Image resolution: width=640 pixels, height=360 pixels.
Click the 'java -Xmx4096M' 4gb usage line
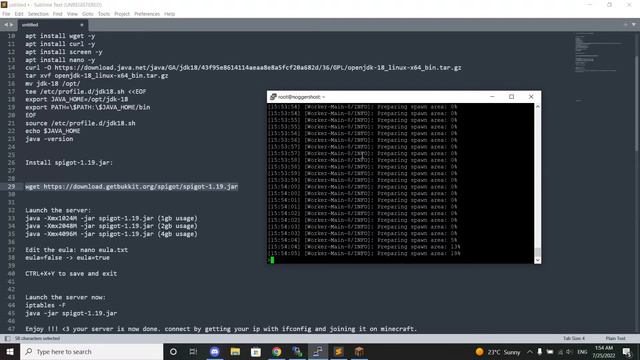pyautogui.click(x=111, y=234)
